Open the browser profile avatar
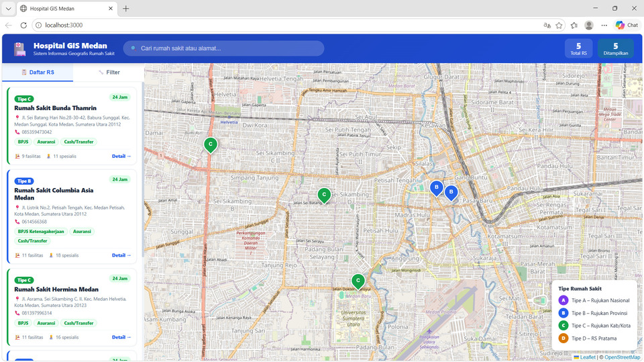Image resolution: width=644 pixels, height=362 pixels. tap(589, 25)
